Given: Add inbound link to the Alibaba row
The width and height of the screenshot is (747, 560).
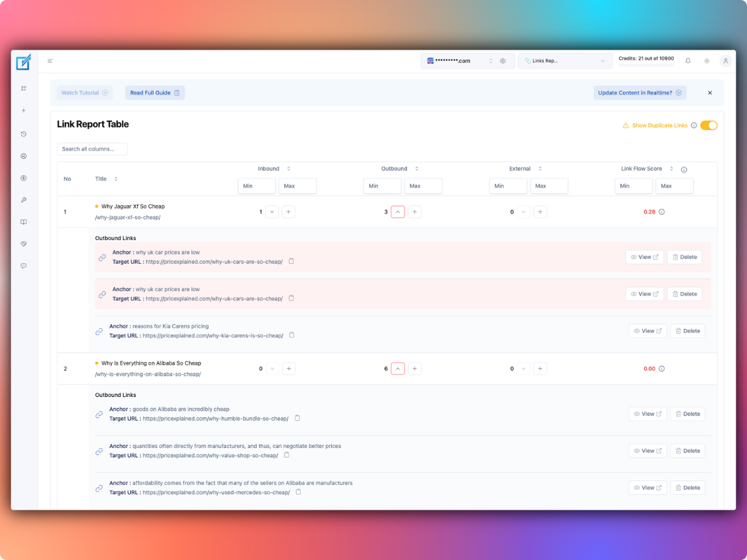Looking at the screenshot, I should 289,368.
